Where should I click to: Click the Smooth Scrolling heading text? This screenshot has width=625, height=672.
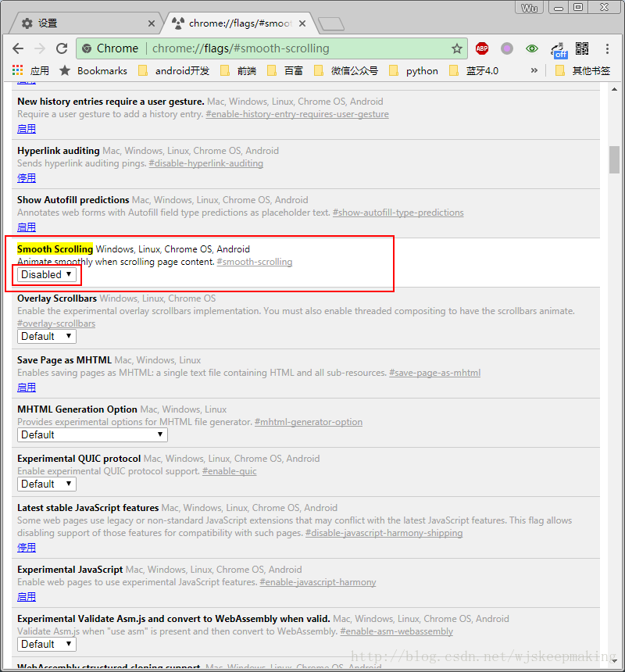pyautogui.click(x=55, y=249)
